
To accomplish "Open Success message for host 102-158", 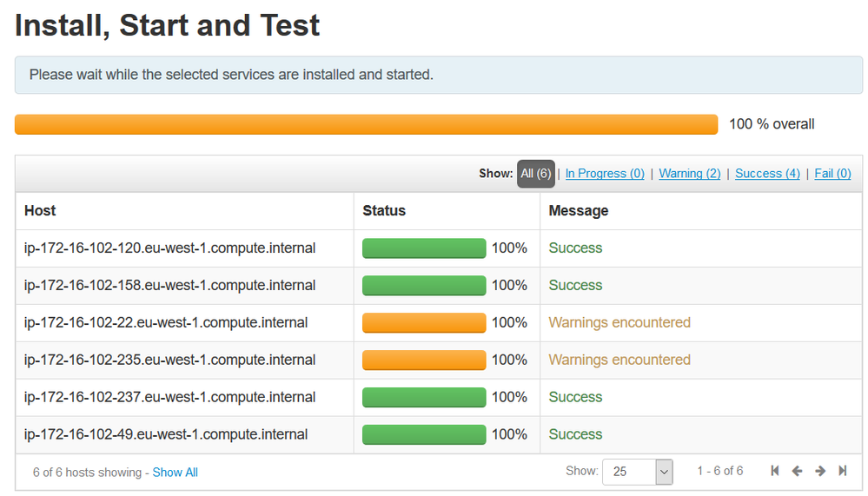I will click(x=575, y=285).
